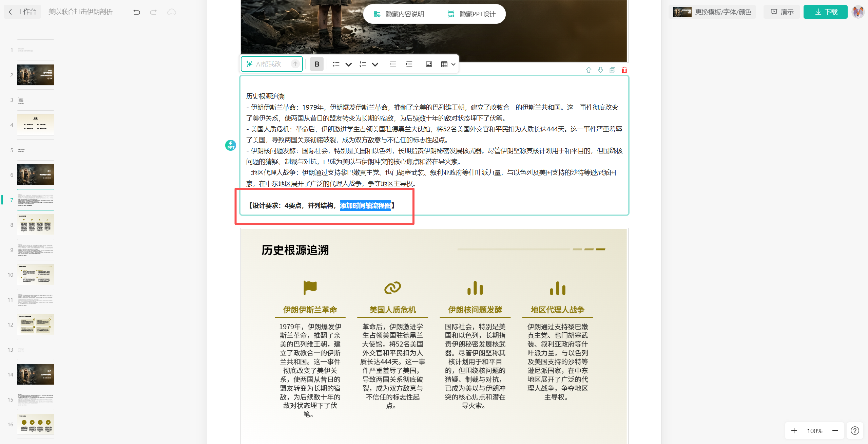Move slide up with arrow icon
This screenshot has height=444, width=868.
[589, 70]
